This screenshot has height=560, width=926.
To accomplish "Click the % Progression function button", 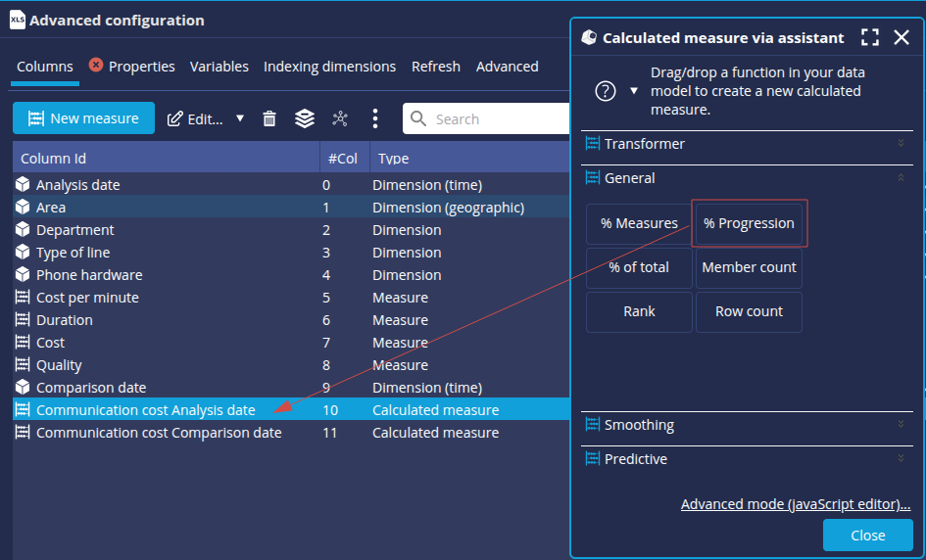I will 749,223.
